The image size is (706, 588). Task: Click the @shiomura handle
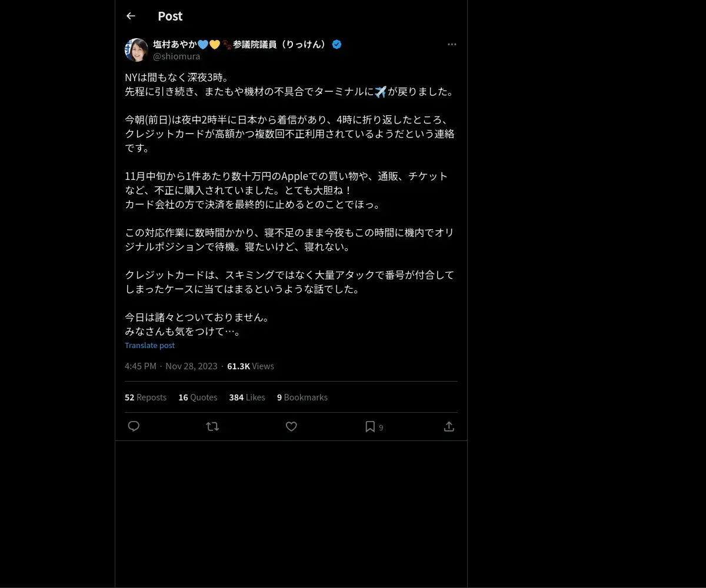[x=176, y=56]
